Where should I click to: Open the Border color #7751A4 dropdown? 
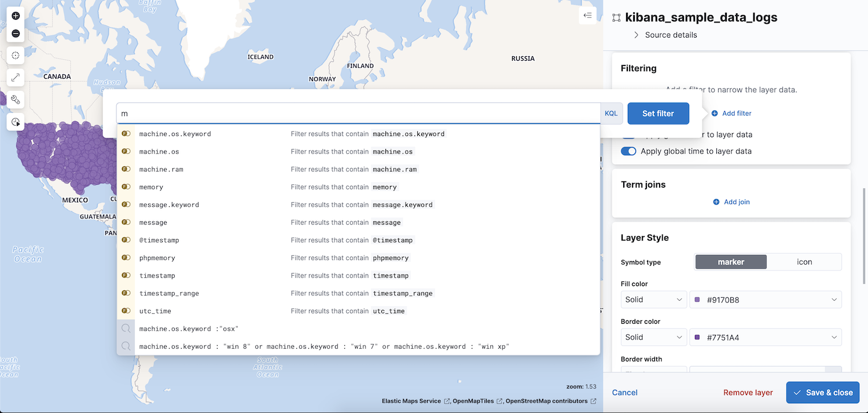tap(765, 337)
